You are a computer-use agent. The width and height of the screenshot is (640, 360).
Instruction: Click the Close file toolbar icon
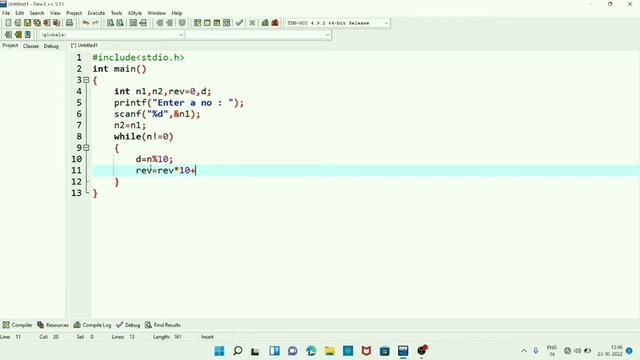(47, 23)
